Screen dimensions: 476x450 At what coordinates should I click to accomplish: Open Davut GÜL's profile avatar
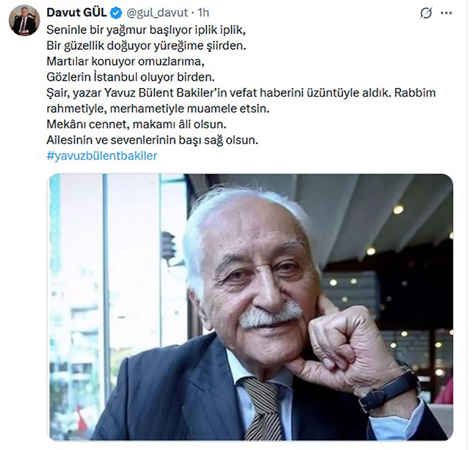[24, 20]
